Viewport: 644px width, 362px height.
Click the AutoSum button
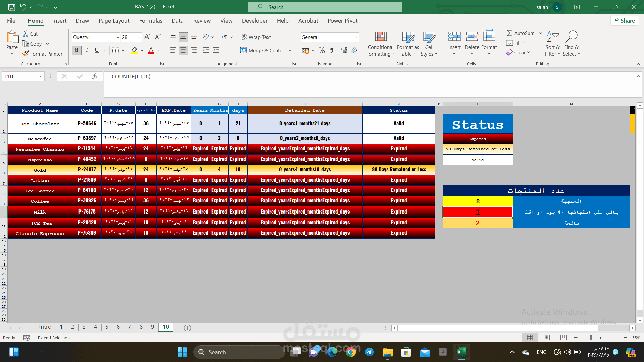[x=522, y=33]
